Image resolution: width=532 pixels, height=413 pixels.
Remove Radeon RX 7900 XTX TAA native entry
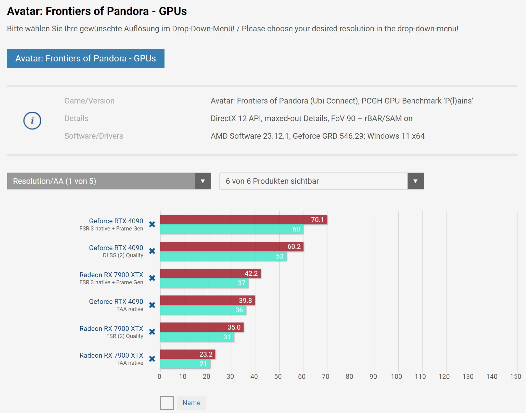(152, 359)
